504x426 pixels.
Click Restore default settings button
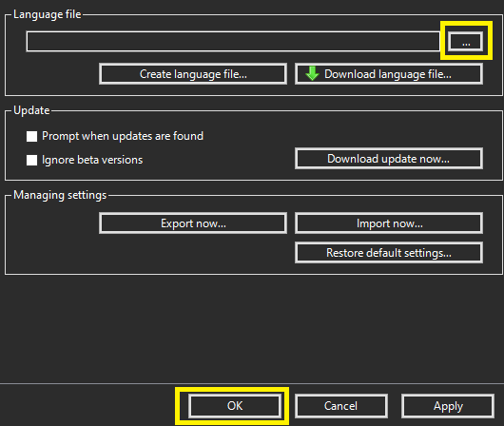point(389,253)
